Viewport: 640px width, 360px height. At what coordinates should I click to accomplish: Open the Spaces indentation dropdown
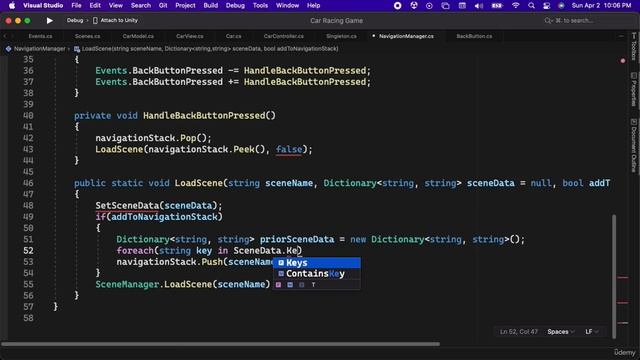coord(561,332)
